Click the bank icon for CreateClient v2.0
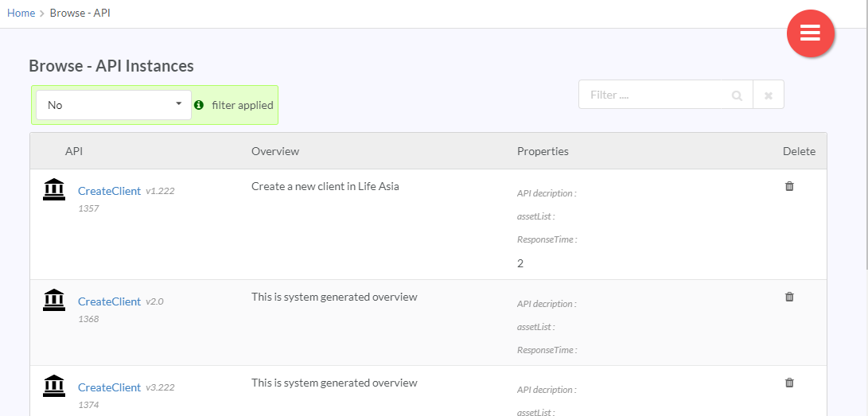868x416 pixels. coord(53,300)
